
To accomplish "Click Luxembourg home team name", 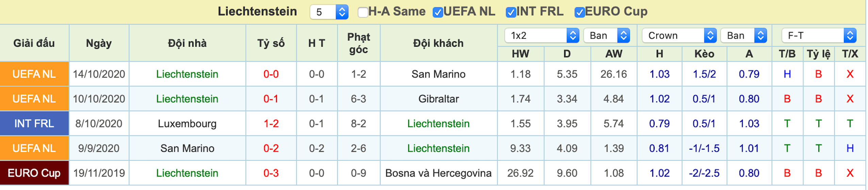I will tap(187, 123).
